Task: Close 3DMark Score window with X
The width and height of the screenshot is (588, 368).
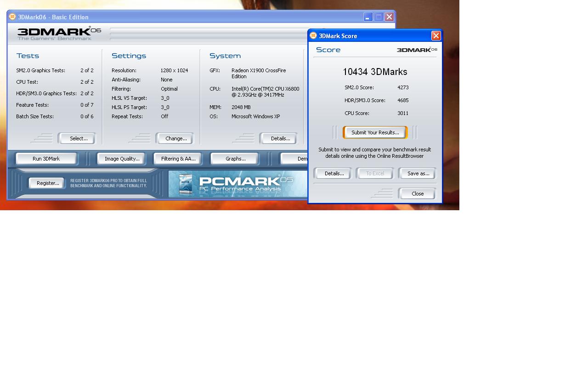Action: (x=436, y=36)
